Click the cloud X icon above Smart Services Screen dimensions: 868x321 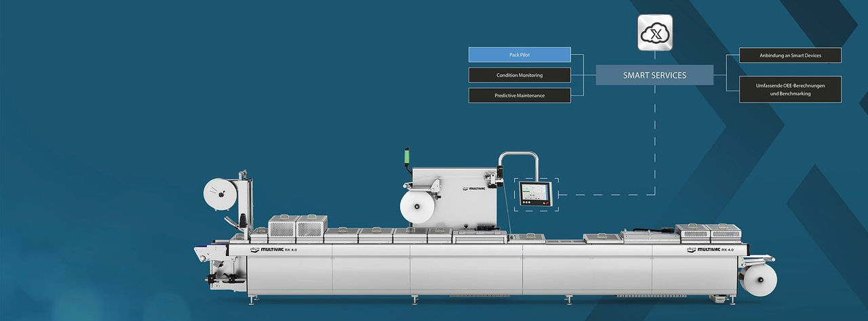(x=655, y=32)
